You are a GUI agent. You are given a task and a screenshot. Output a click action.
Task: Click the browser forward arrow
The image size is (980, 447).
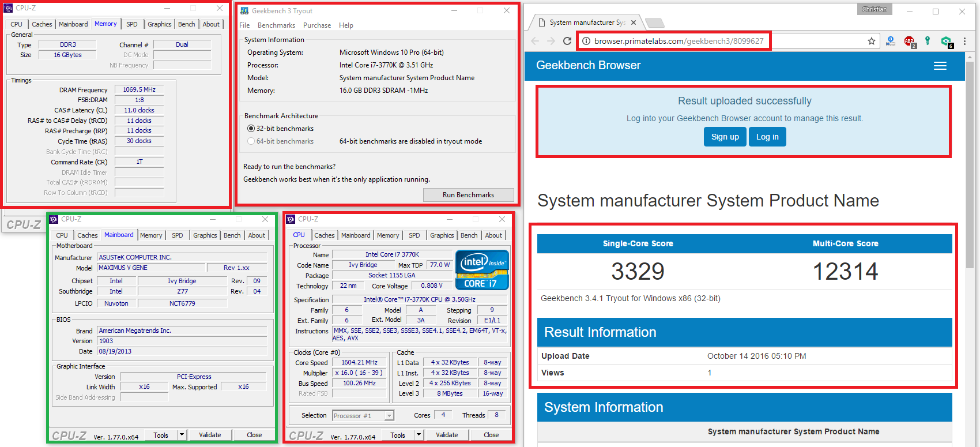tap(551, 41)
